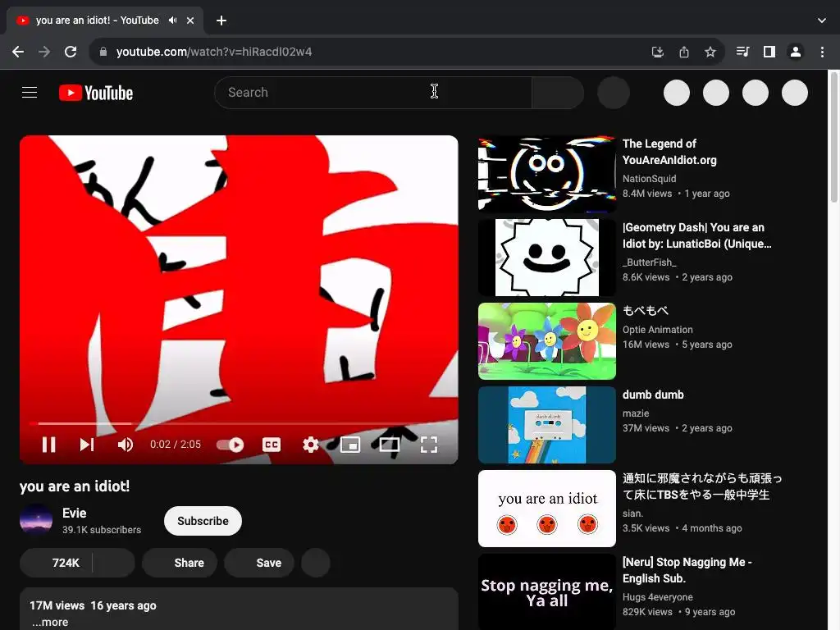Install app icon in address bar

657,52
